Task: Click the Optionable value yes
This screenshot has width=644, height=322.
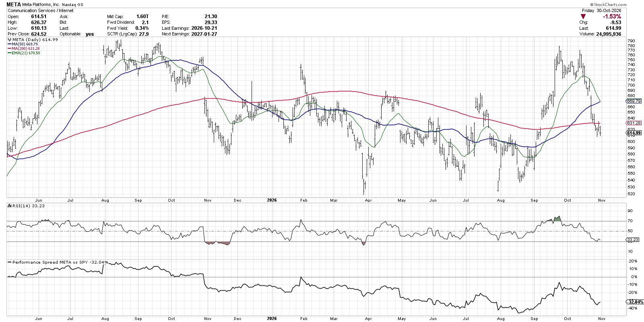Action: [90, 34]
